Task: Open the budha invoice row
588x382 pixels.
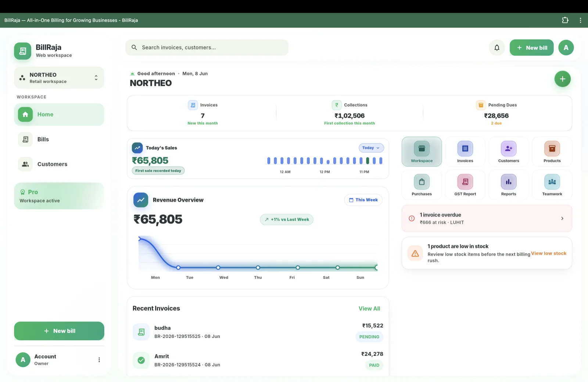Action: pyautogui.click(x=258, y=332)
